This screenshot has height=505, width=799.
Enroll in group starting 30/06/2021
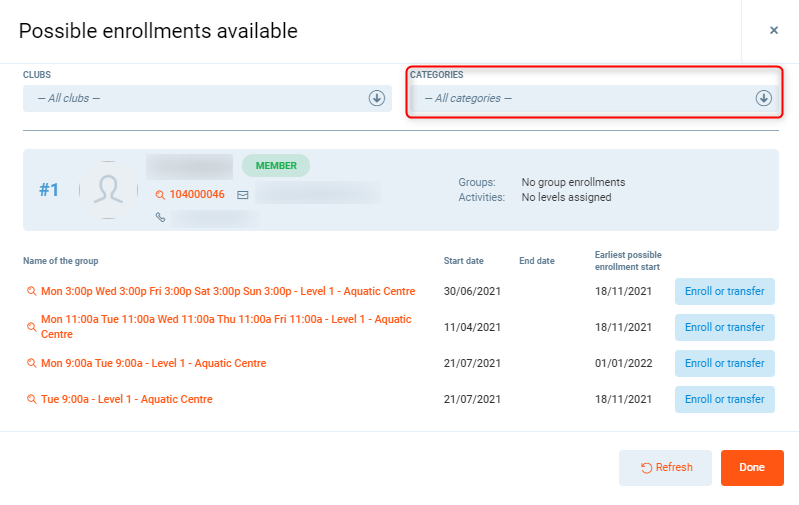(724, 291)
